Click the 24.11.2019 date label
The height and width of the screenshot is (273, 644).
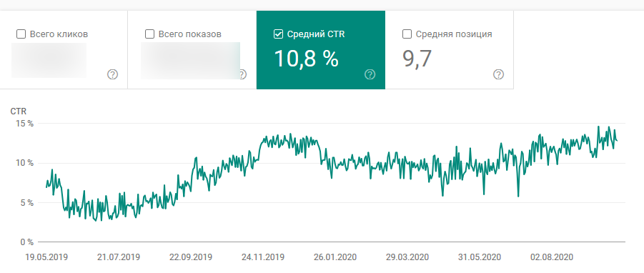263,257
